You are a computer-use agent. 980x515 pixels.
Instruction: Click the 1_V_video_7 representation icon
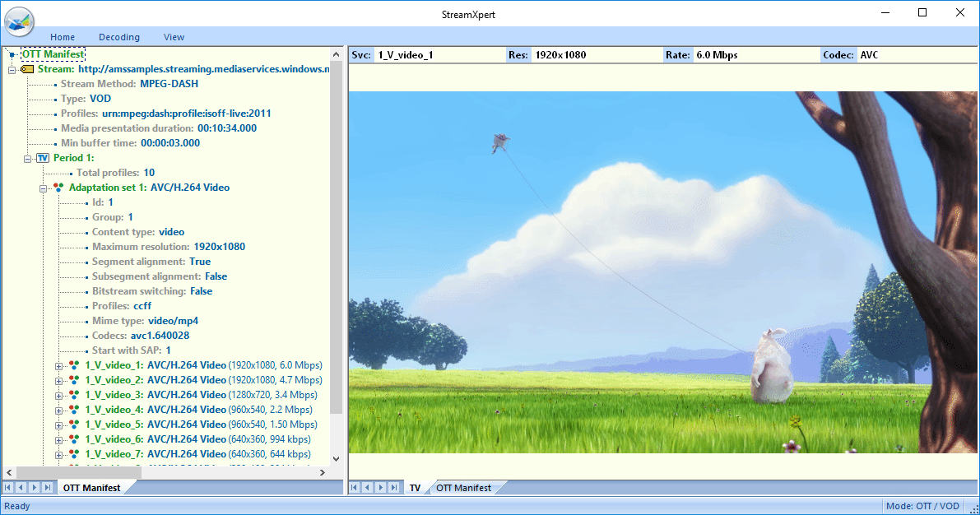[74, 454]
